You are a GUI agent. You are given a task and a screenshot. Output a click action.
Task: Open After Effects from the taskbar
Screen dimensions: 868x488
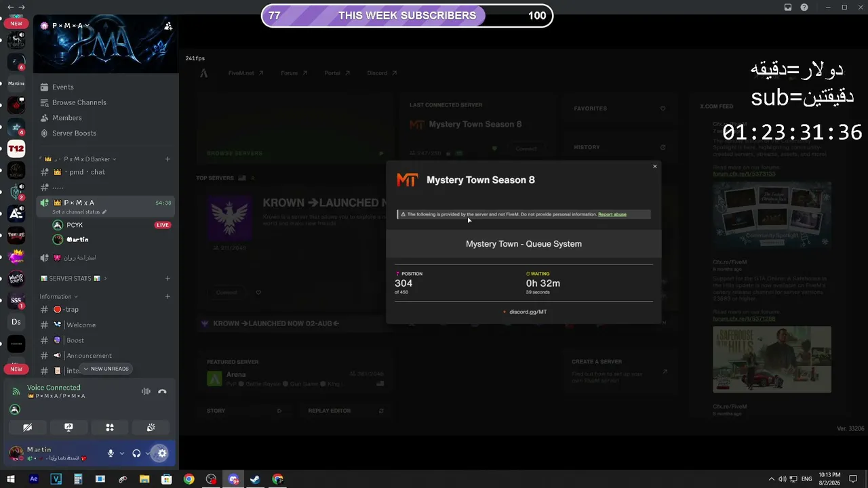point(34,479)
